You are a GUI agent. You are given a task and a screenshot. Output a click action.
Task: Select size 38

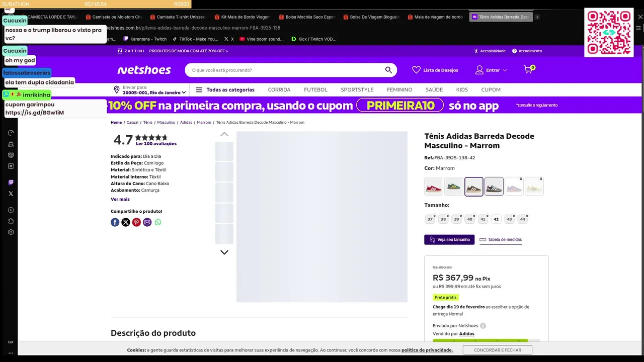443,219
